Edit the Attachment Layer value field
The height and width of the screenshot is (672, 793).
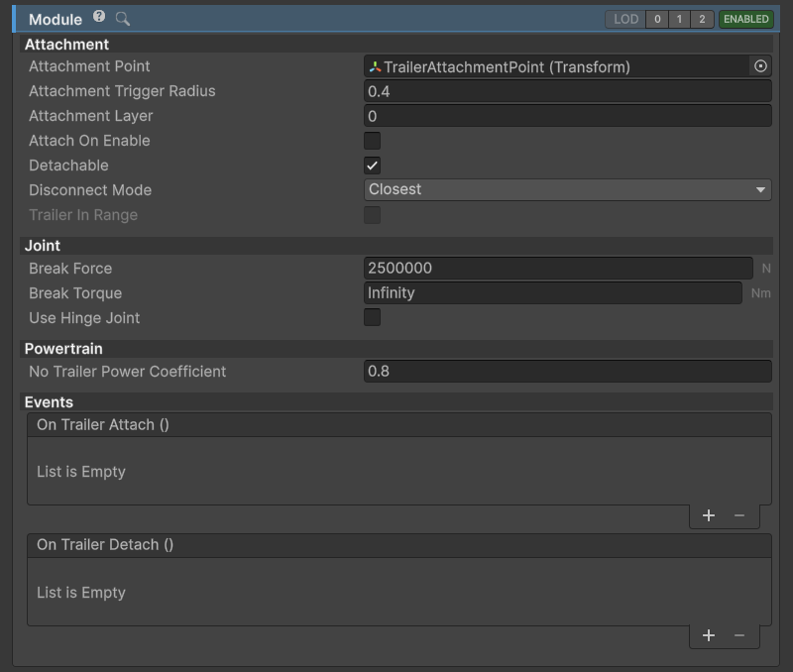click(567, 116)
